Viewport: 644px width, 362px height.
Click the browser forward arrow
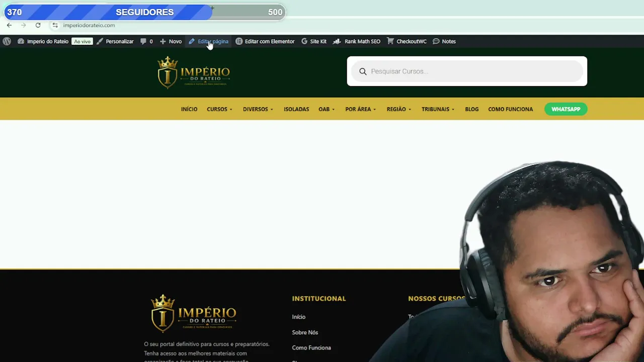(x=23, y=25)
